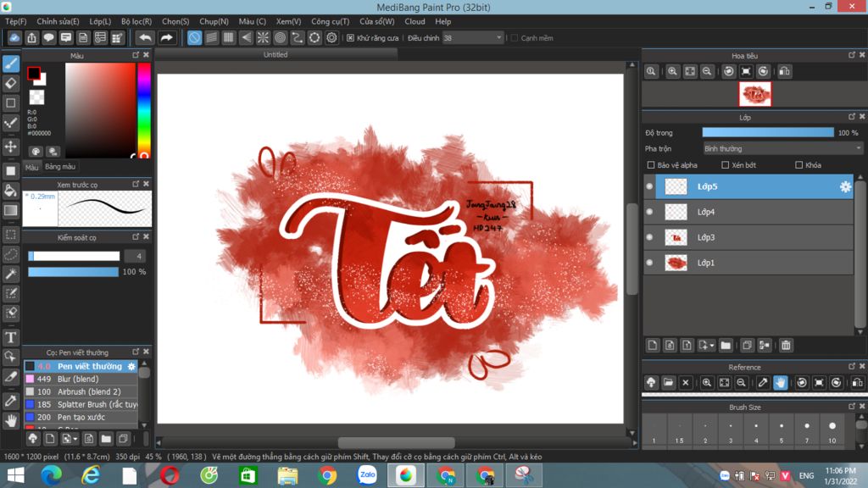Hide the Lớp5 layer
Viewport: 868px width, 488px height.
pyautogui.click(x=649, y=186)
